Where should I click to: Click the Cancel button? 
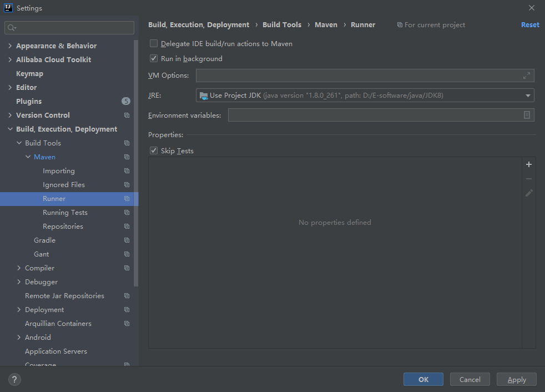470,379
